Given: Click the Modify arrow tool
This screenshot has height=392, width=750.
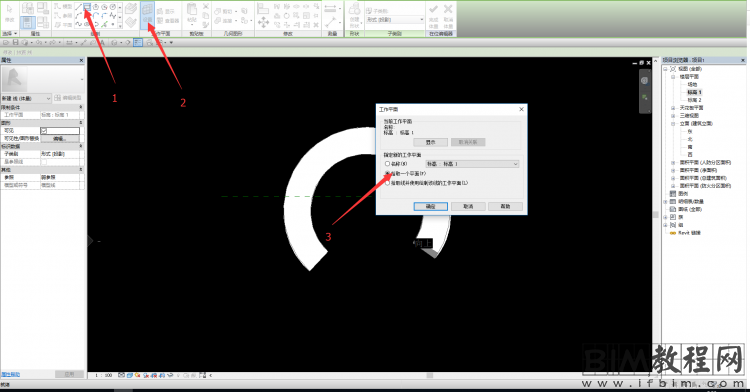Looking at the screenshot, I should (10, 13).
